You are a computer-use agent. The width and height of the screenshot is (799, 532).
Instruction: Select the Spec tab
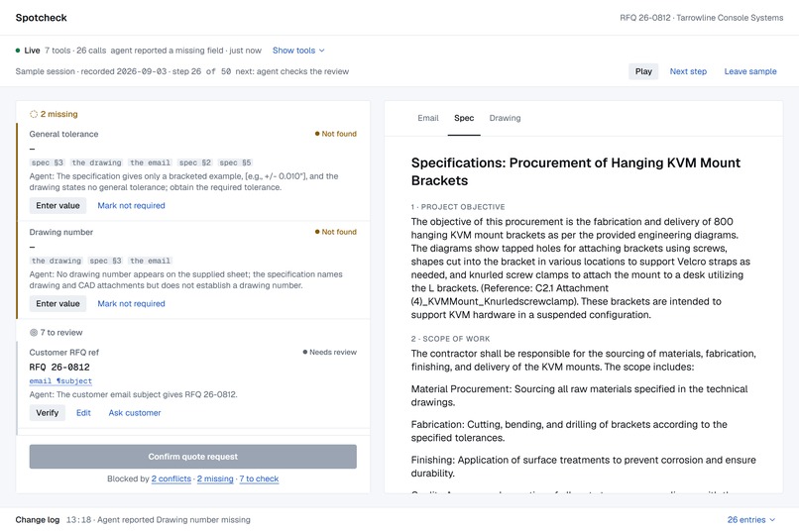[x=464, y=118]
